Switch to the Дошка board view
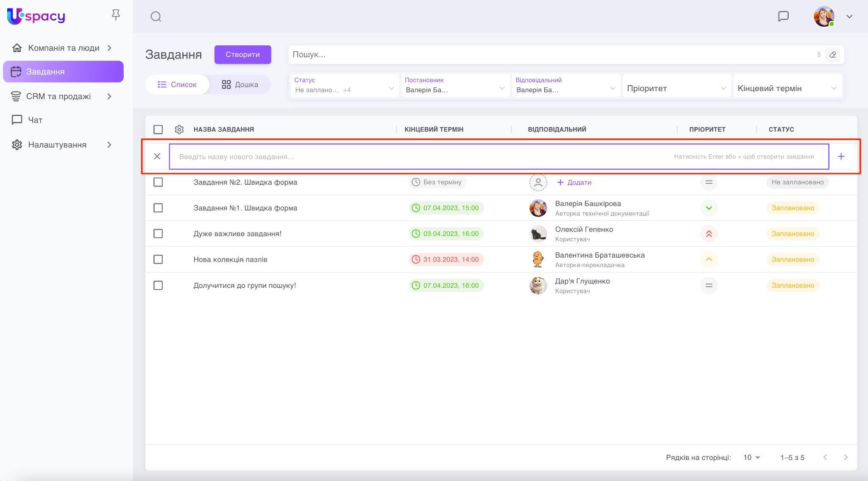 (240, 84)
